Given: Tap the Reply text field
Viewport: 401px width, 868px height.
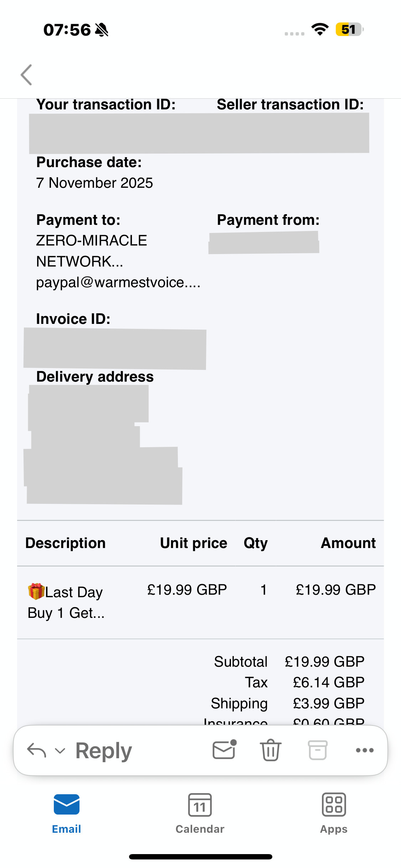Looking at the screenshot, I should (x=104, y=750).
